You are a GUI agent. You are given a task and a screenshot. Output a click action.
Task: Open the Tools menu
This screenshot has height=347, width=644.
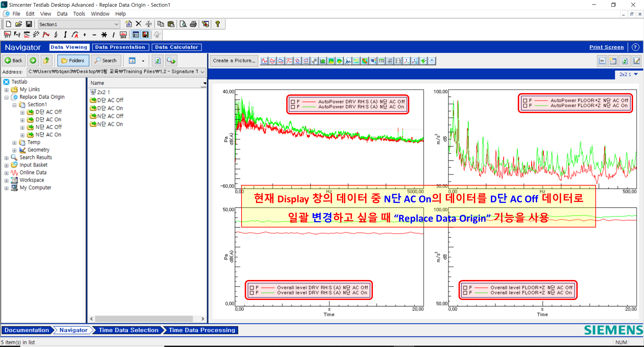click(79, 14)
